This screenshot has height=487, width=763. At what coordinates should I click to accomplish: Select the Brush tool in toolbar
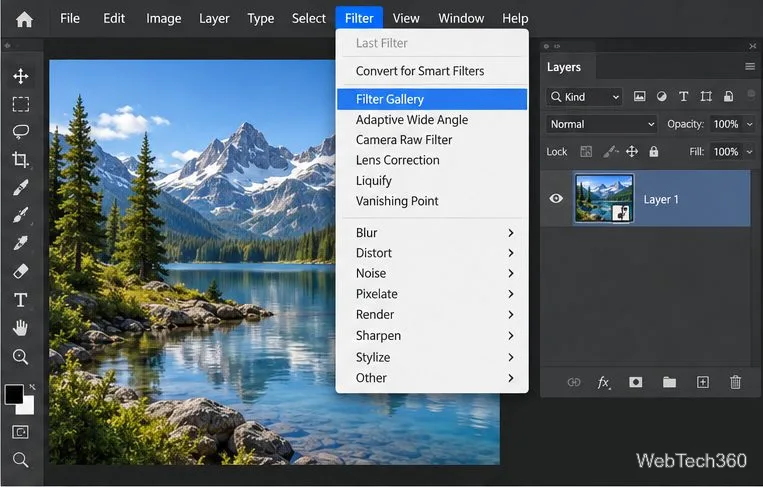[20, 215]
